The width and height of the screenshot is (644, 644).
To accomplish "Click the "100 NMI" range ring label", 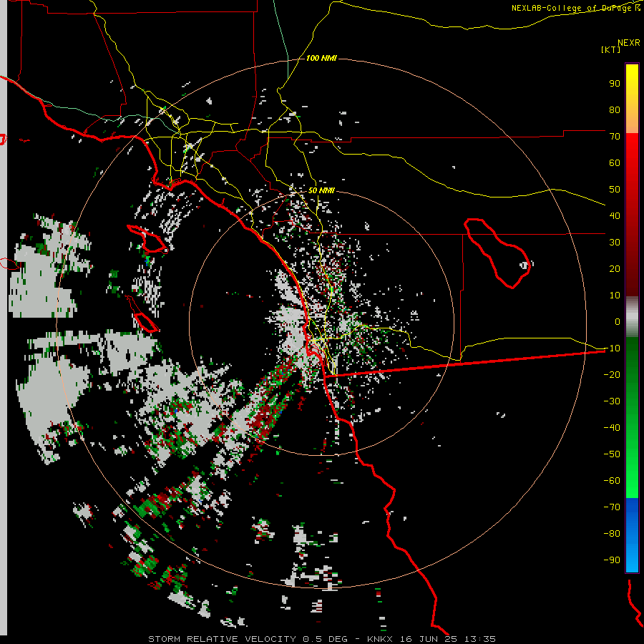I will pos(321,59).
